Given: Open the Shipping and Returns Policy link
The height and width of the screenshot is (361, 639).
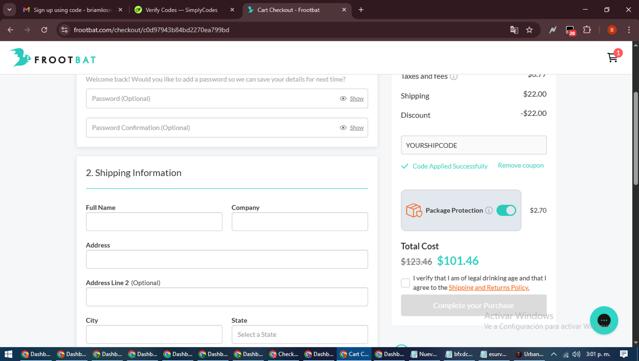Looking at the screenshot, I should (489, 288).
